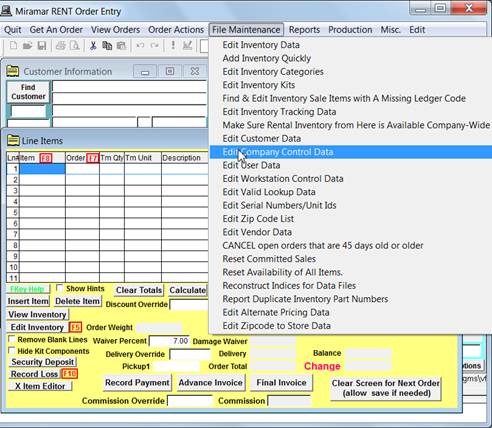This screenshot has width=492, height=428.
Task: Click the Line Items panel folder icon
Action: click(13, 140)
